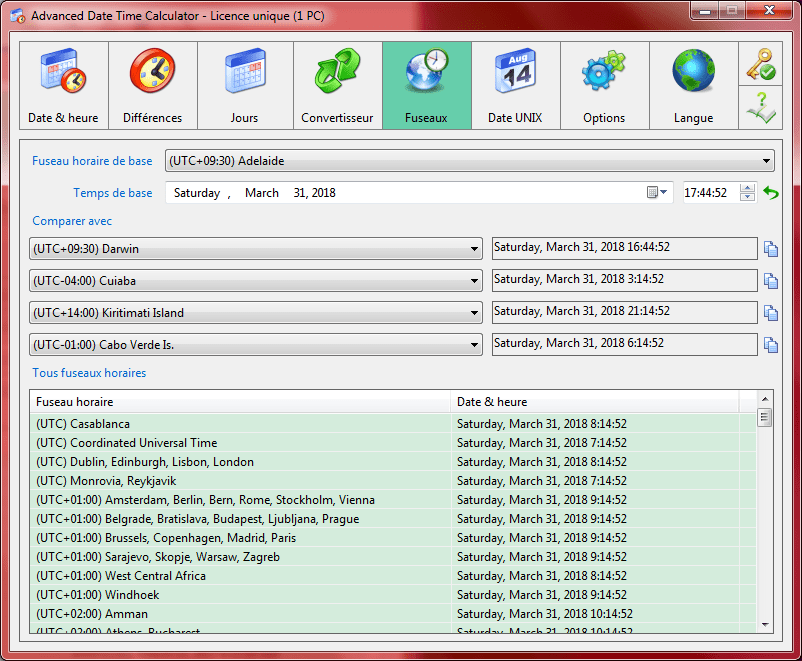Select the (UTC) Casablanca row
Image resolution: width=802 pixels, height=661 pixels.
tap(393, 424)
